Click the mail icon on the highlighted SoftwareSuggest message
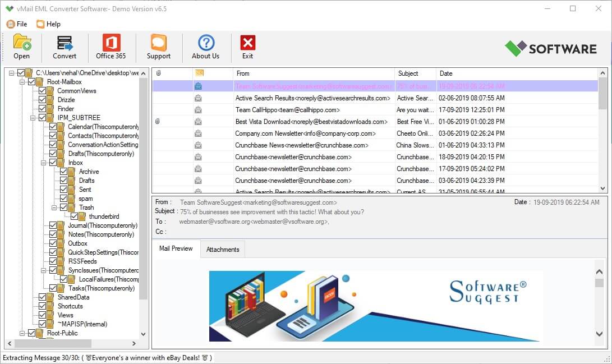This screenshot has width=612, height=364. coord(198,87)
